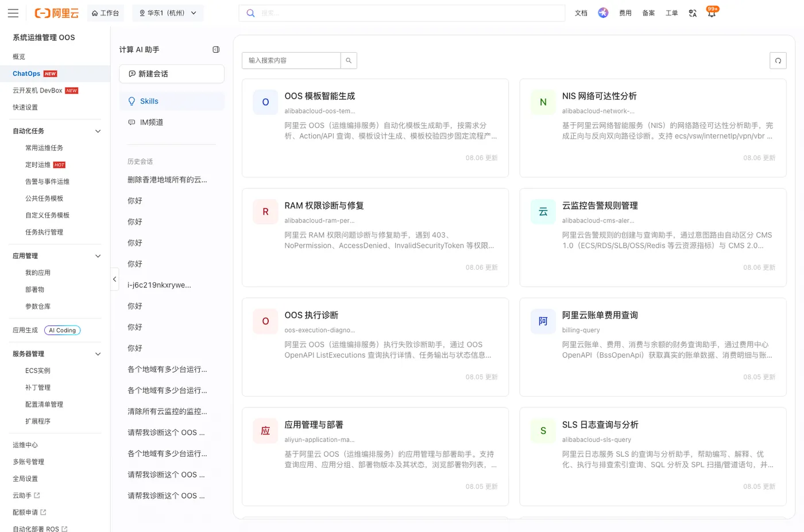The height and width of the screenshot is (532, 804).
Task: Click the Skills lightbulb icon
Action: coord(132,101)
